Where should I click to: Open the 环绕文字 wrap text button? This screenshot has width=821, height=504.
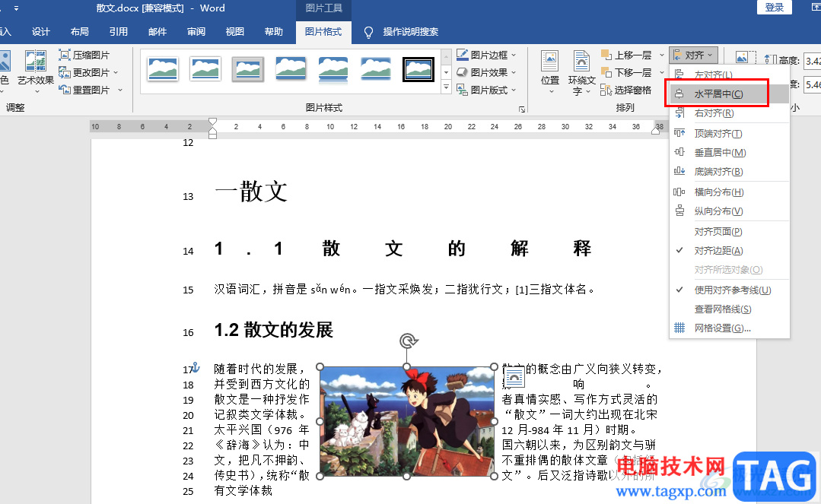(x=582, y=72)
